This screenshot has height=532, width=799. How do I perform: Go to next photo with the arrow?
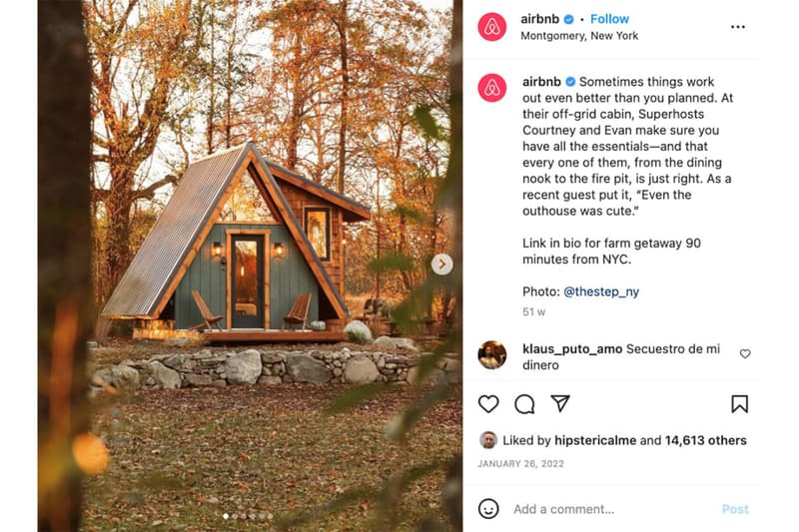coord(441,265)
